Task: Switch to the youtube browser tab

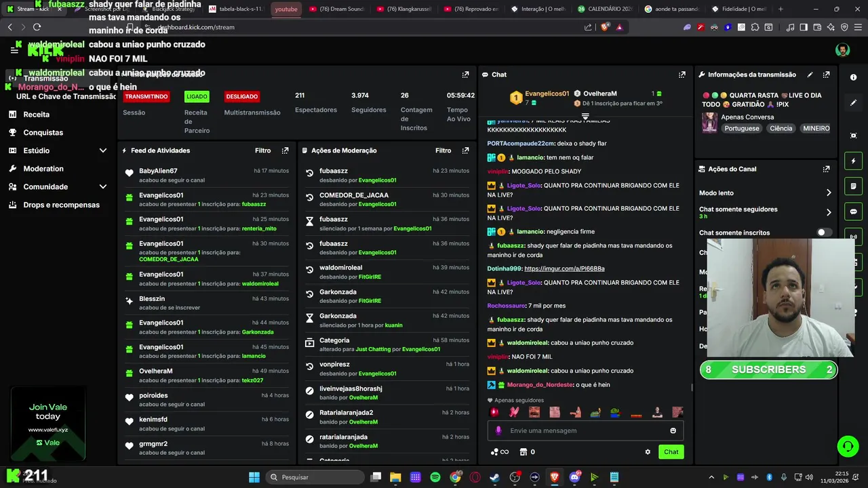Action: (x=286, y=9)
